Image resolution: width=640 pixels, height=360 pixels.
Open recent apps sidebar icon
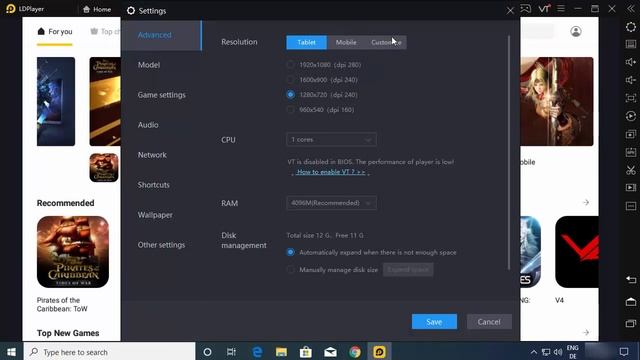coord(631,323)
